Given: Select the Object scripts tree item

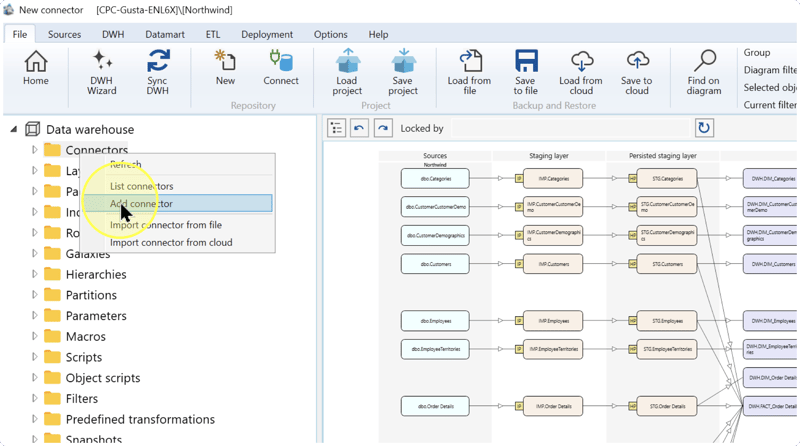Looking at the screenshot, I should tap(103, 378).
